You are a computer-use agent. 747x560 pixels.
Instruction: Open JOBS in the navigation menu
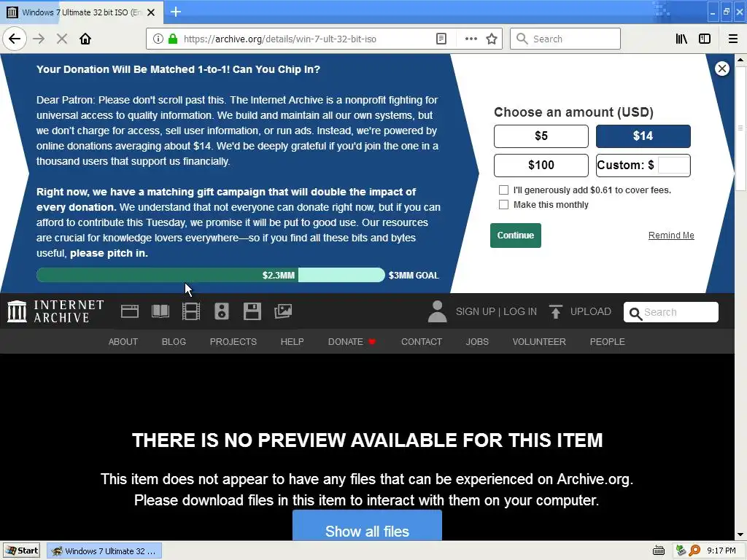coord(477,342)
